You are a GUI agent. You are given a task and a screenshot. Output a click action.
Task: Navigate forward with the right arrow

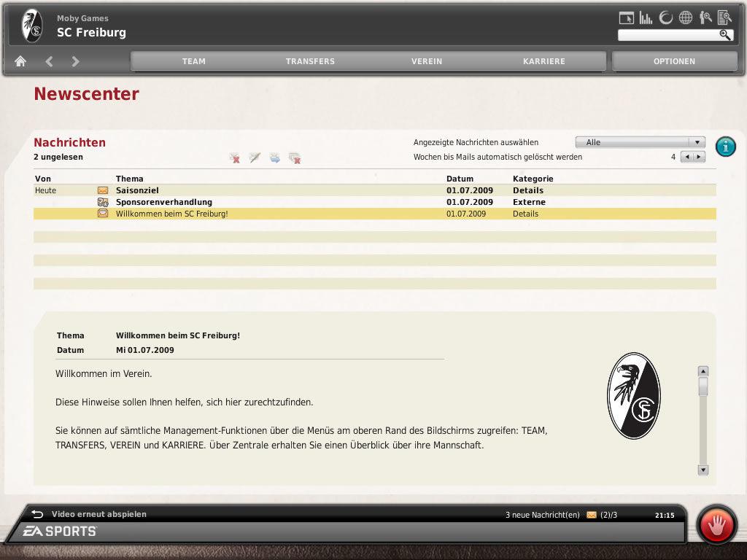coord(75,61)
